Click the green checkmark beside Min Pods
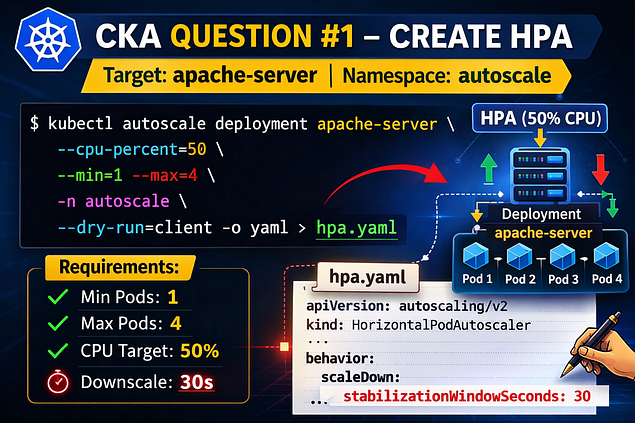 [58, 296]
